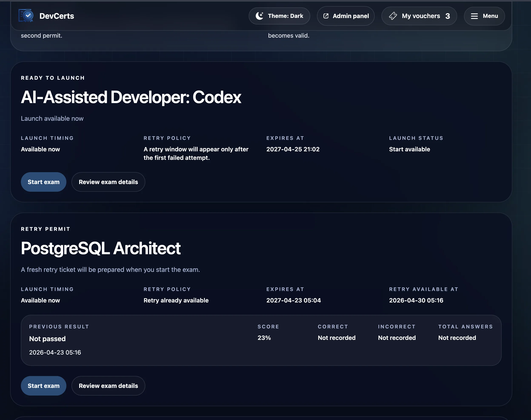The height and width of the screenshot is (420, 531).
Task: Review exam details for AI-Assisted Developer: Codex
Action: tap(108, 182)
